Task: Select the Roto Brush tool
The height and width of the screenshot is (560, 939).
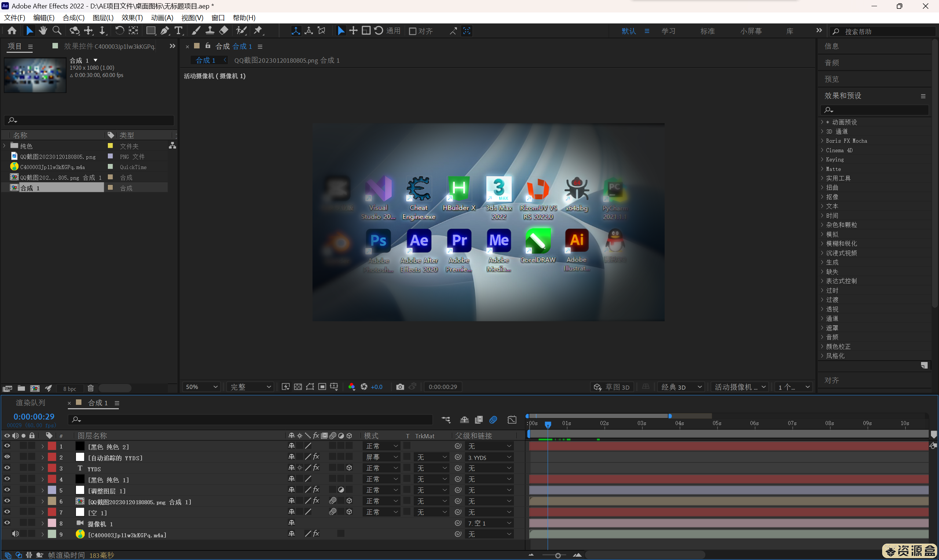Action: click(x=241, y=30)
